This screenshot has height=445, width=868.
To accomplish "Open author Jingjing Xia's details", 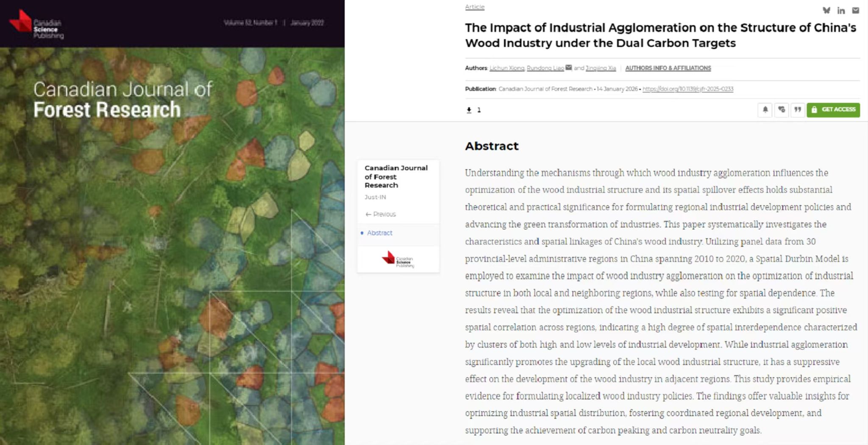I will coord(601,68).
